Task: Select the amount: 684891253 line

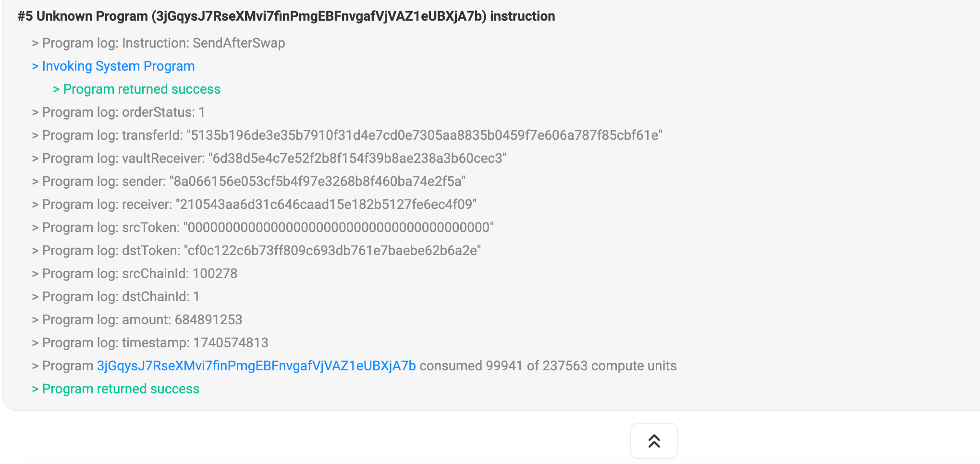Action: coord(137,320)
